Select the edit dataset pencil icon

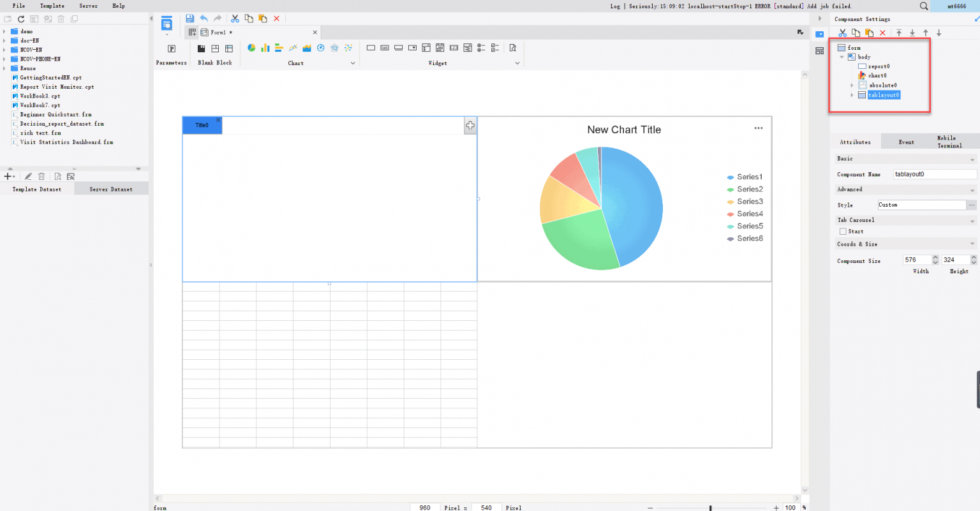27,176
